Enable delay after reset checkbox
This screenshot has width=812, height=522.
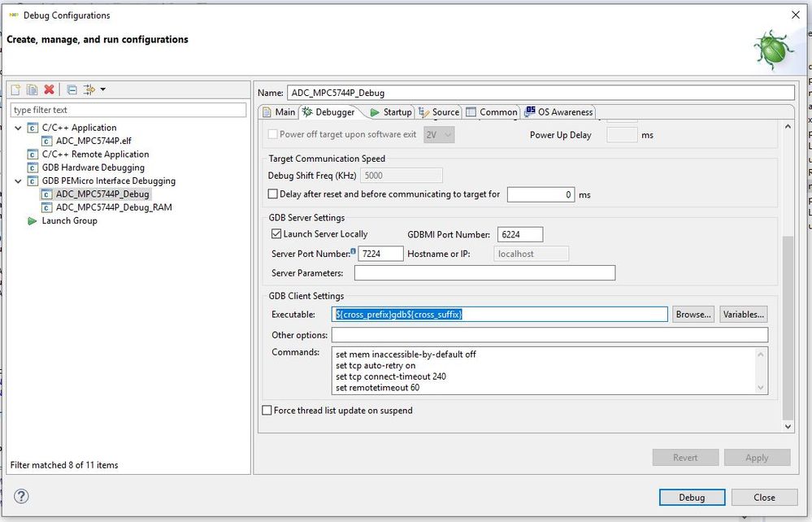click(x=273, y=194)
